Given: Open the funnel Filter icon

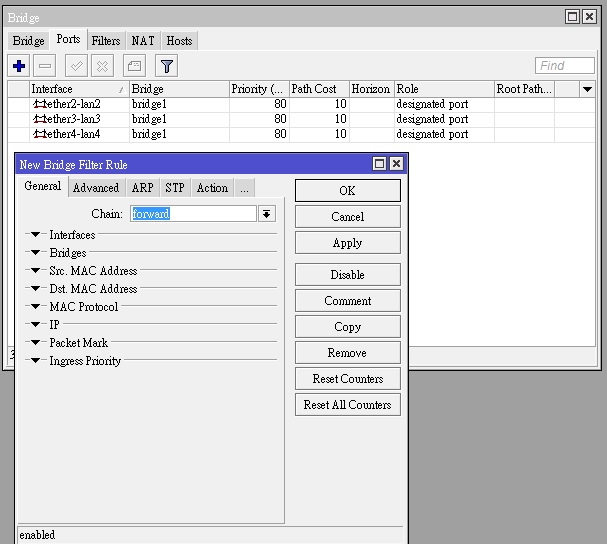Looking at the screenshot, I should [x=166, y=66].
